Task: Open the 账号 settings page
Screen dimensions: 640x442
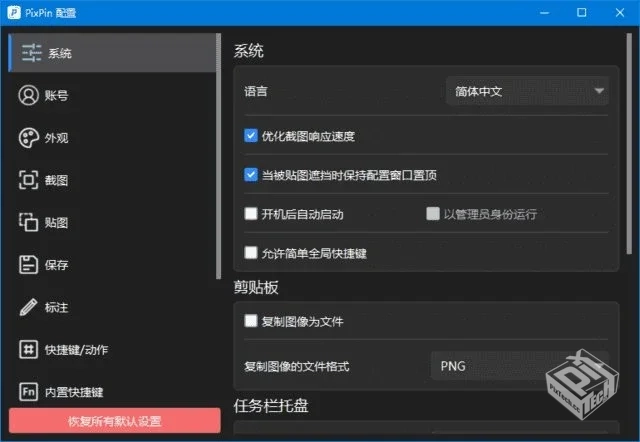Action: pos(56,96)
